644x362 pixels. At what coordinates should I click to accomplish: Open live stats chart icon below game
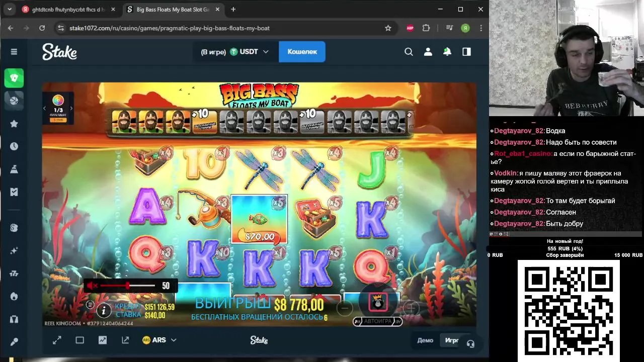point(103,340)
